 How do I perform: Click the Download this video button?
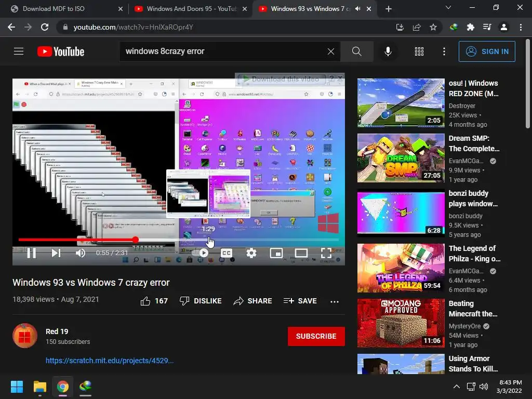pos(281,79)
